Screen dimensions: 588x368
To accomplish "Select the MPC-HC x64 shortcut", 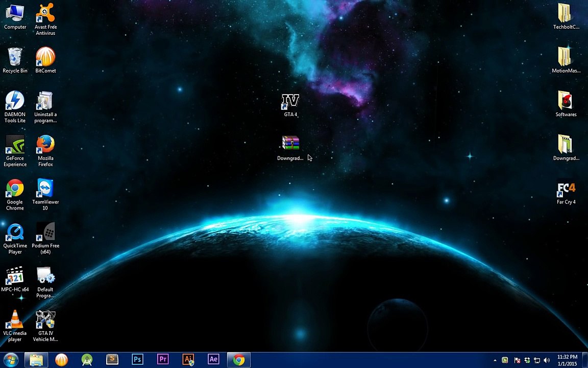I will coord(15,280).
